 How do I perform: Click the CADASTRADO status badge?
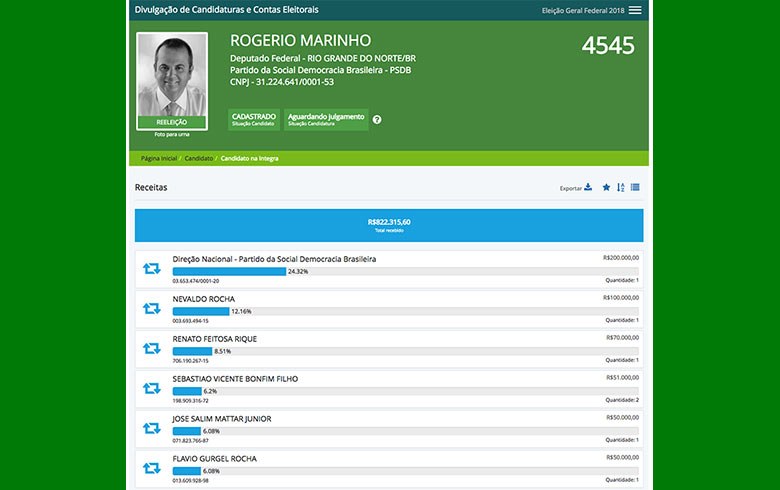[x=254, y=119]
